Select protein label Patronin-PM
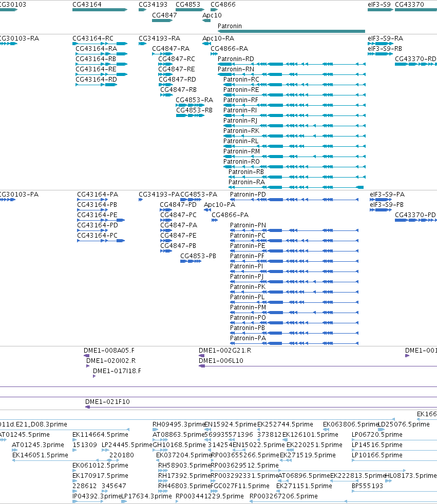The width and height of the screenshot is (437, 504). 248,307
